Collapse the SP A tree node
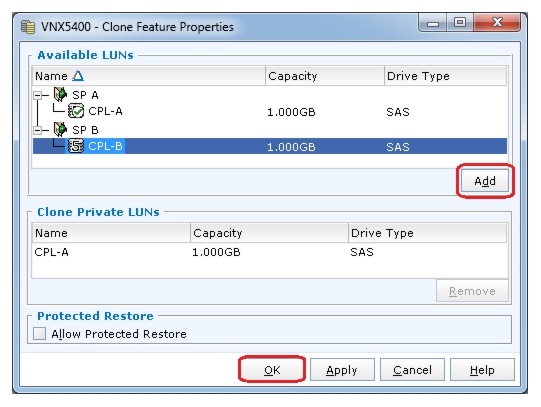The image size is (541, 407). pos(37,95)
